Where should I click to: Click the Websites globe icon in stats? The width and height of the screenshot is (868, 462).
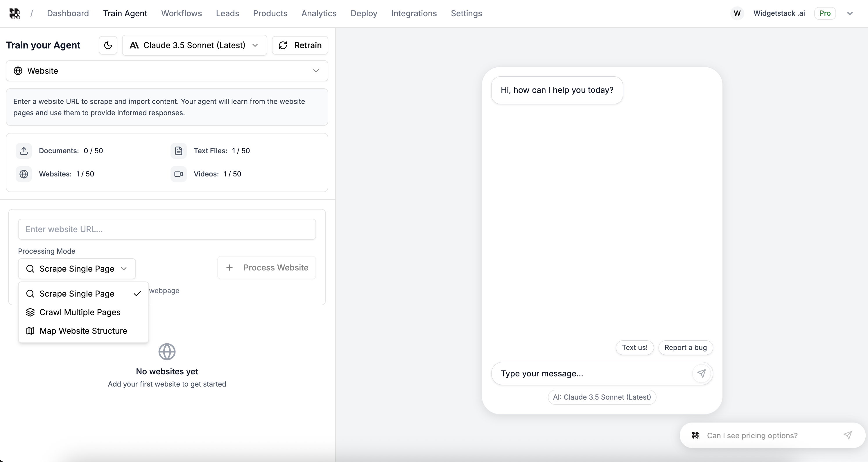coord(24,174)
